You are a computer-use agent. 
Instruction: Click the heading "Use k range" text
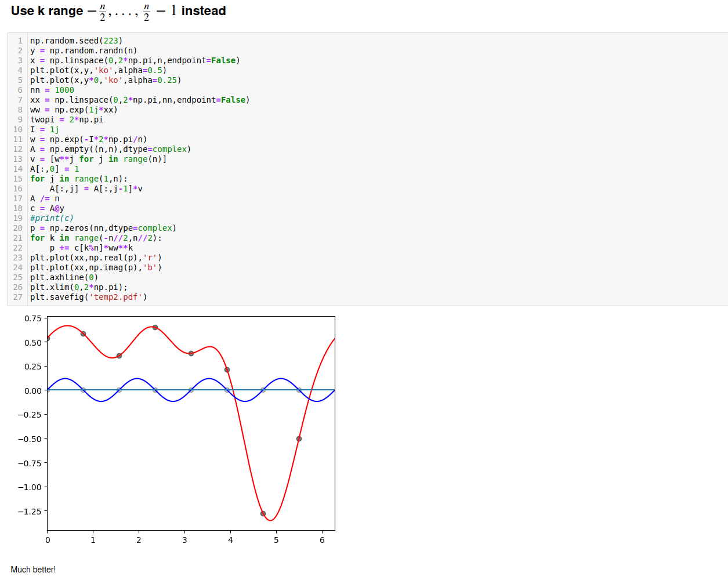click(47, 11)
